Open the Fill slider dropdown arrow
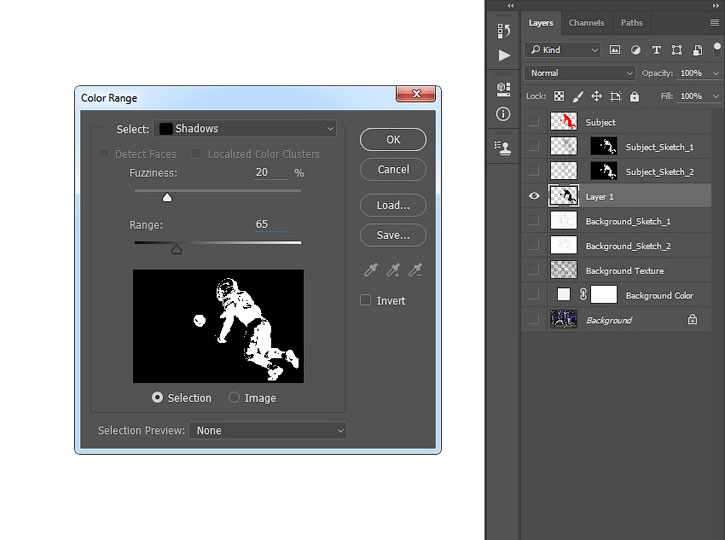Image resolution: width=725 pixels, height=540 pixels. 716,96
